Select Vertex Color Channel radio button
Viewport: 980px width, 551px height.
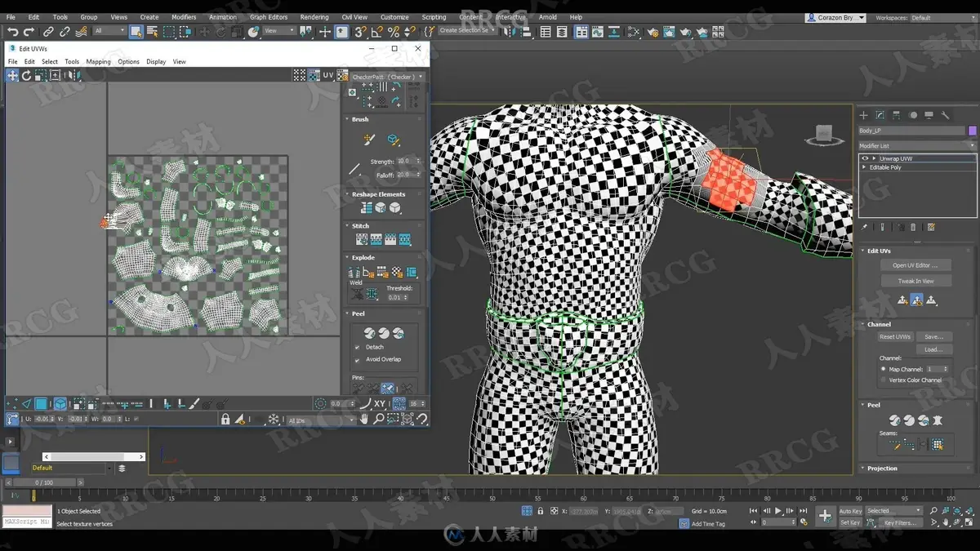(x=884, y=380)
